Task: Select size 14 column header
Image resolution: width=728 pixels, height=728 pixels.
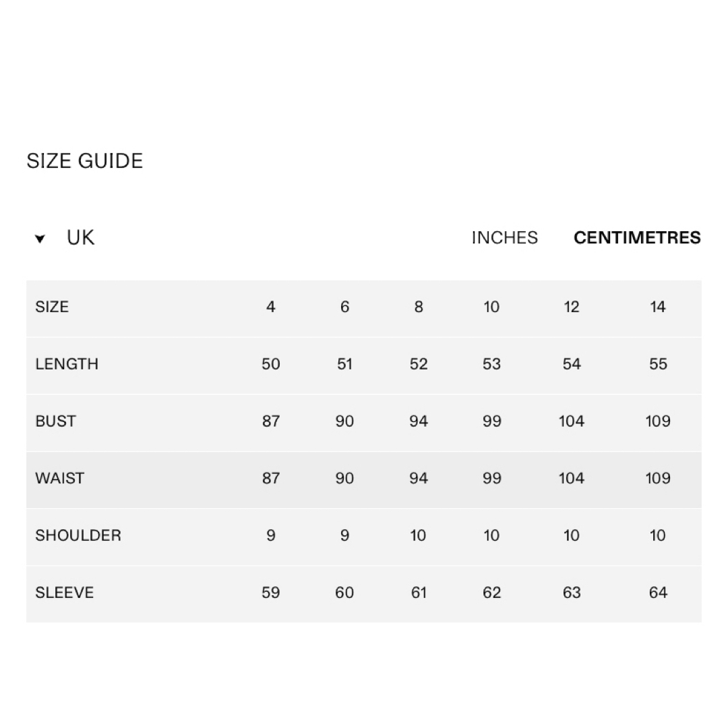Action: coord(658,307)
